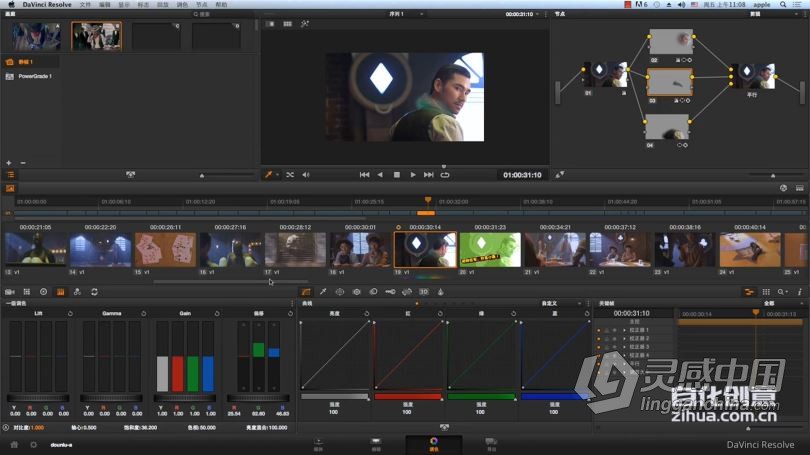Play the clip forward

tap(413, 175)
